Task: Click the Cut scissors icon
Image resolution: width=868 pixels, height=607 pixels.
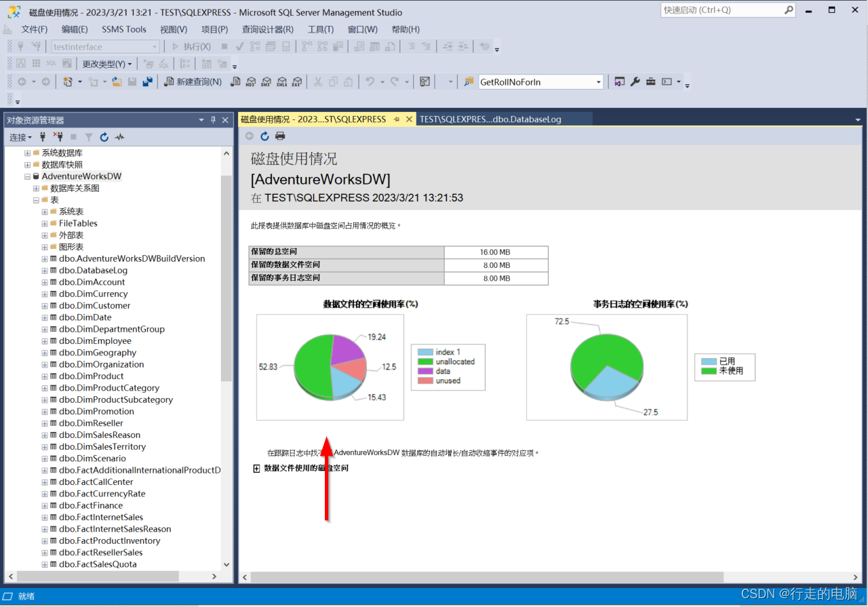Action: click(317, 82)
